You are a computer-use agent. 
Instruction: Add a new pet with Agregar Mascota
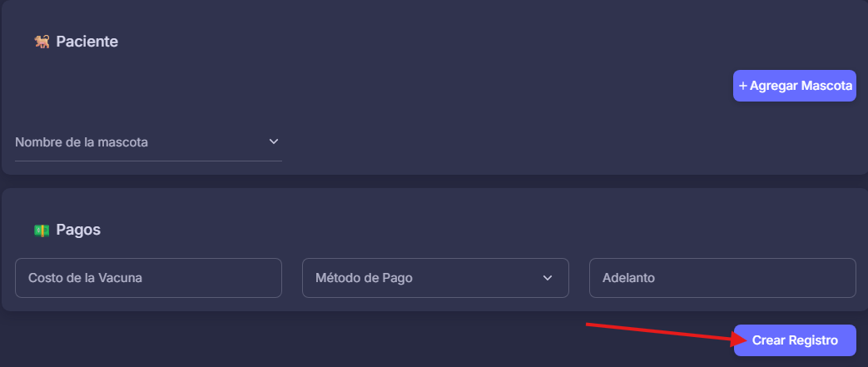pos(795,86)
